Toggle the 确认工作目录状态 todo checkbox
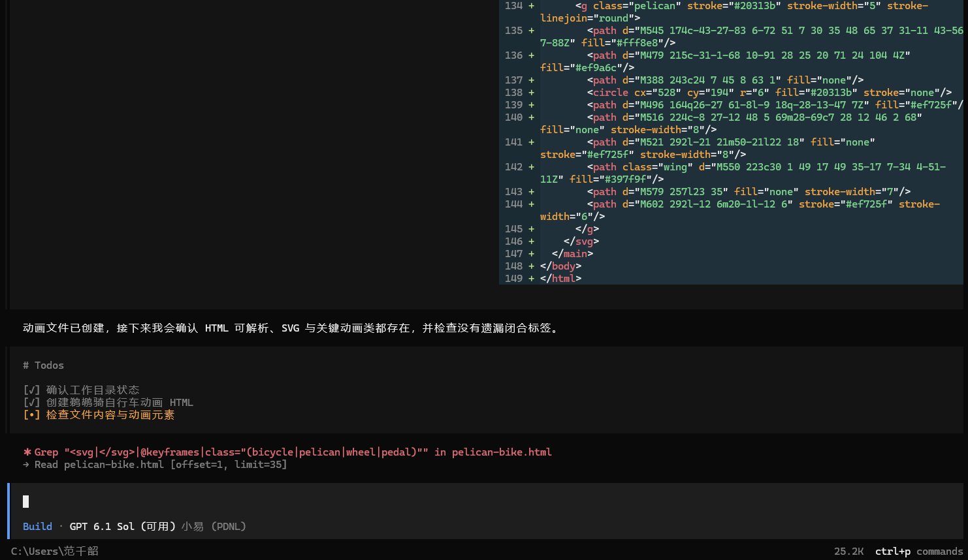The height and width of the screenshot is (560, 968). (31, 390)
